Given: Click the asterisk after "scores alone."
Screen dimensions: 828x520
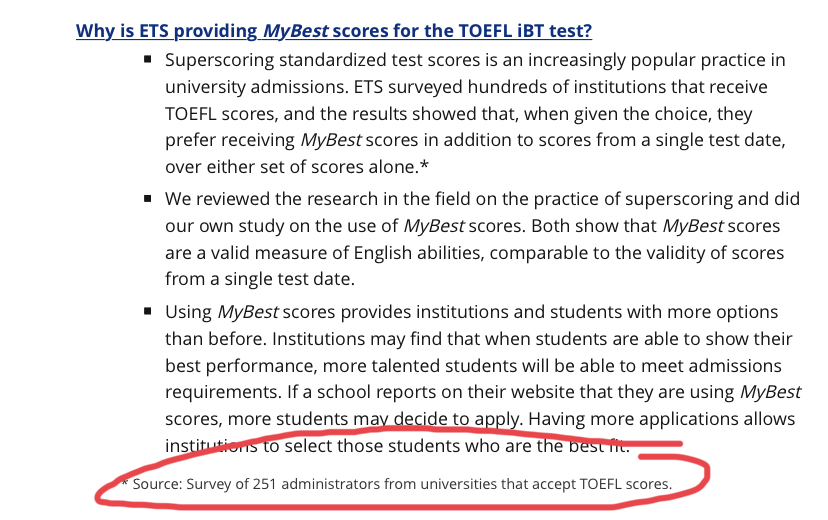Looking at the screenshot, I should (425, 165).
